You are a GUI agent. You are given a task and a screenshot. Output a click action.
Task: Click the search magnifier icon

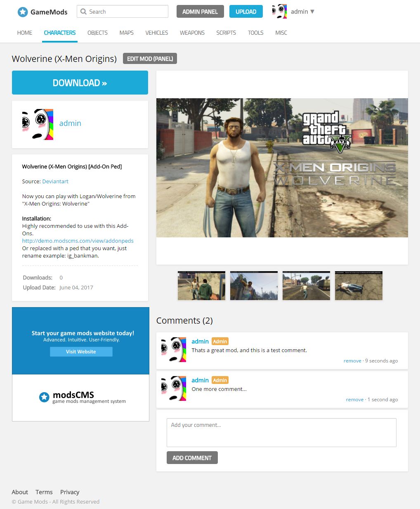(83, 12)
